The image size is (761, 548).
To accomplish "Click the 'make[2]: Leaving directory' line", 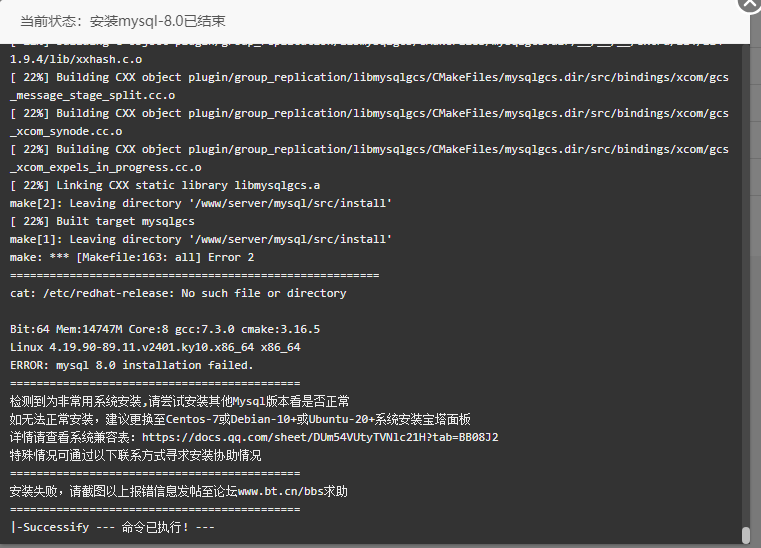I will click(201, 203).
